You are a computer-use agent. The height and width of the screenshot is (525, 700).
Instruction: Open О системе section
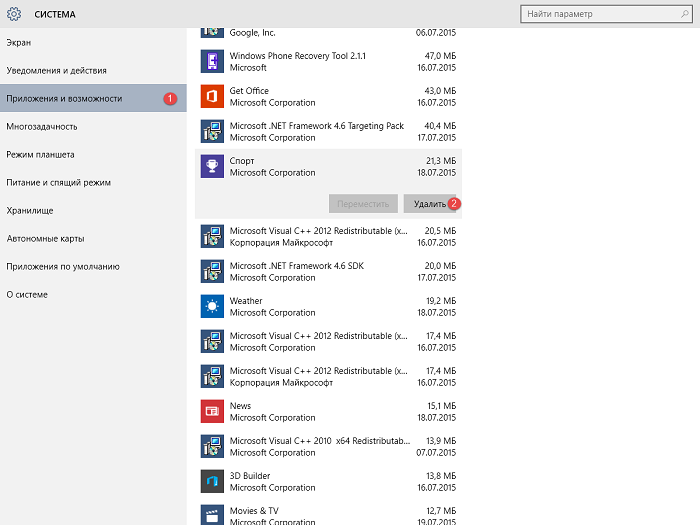point(93,295)
